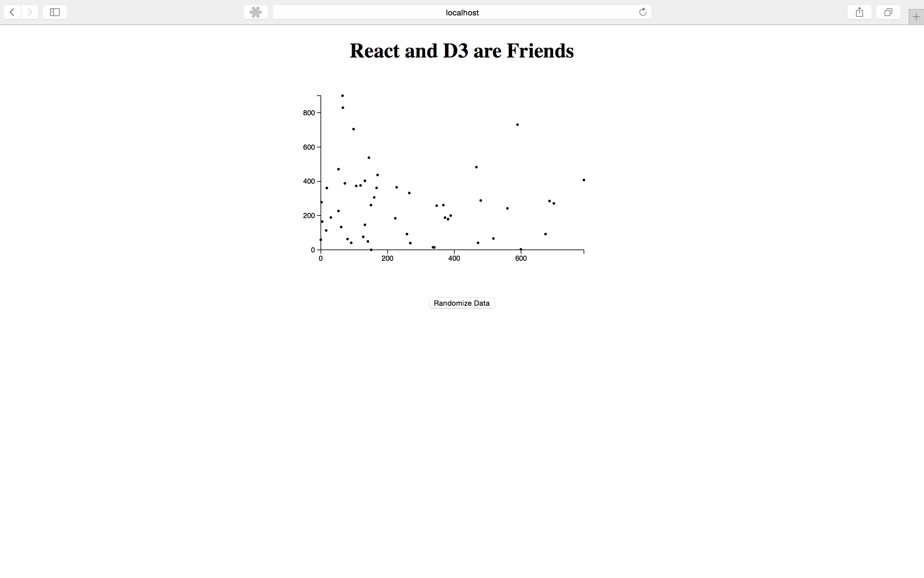Click the y-axis label 400
The height and width of the screenshot is (578, 924).
[x=309, y=181]
